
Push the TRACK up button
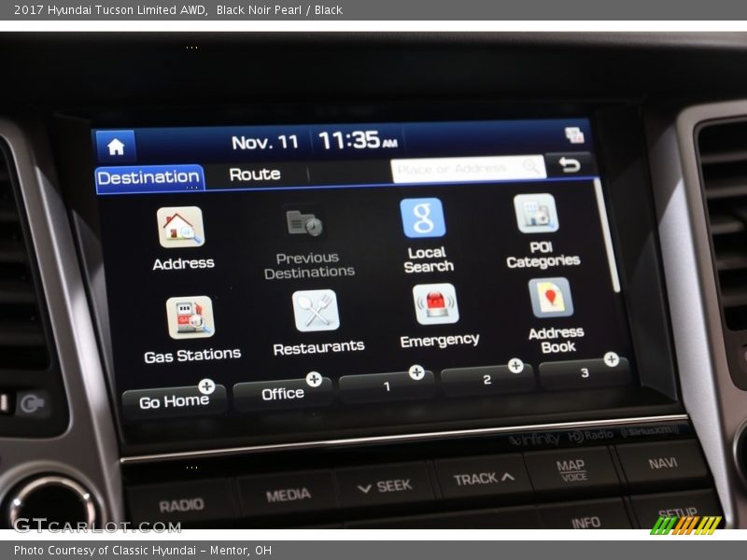coord(483,478)
